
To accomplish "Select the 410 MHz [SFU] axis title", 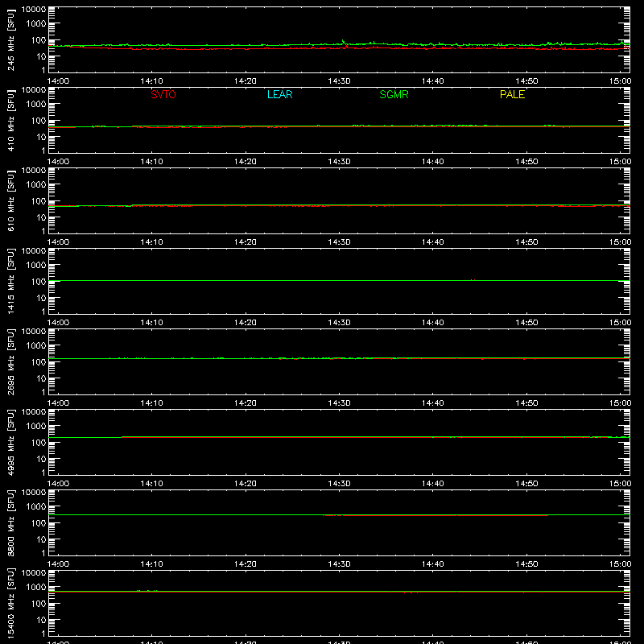I will pos(10,120).
